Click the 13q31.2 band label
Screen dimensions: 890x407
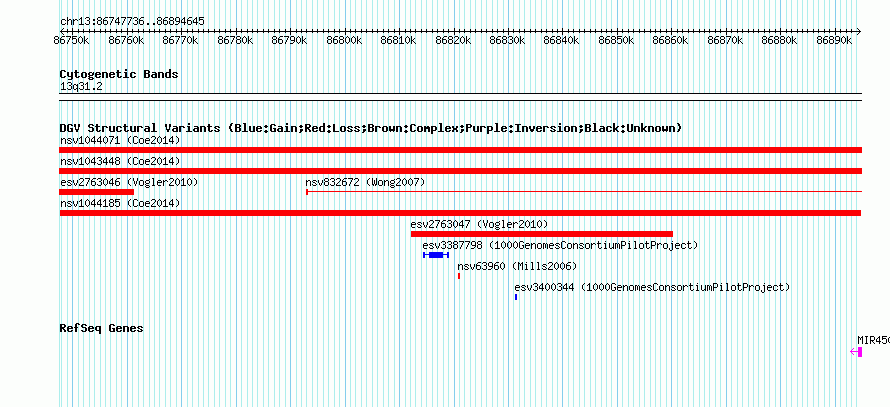point(81,87)
